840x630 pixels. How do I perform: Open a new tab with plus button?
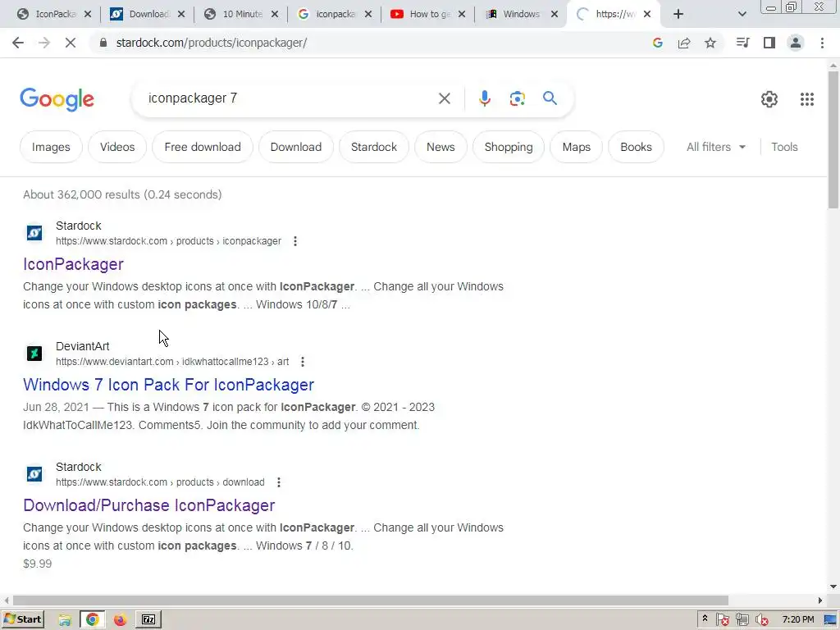coord(678,14)
